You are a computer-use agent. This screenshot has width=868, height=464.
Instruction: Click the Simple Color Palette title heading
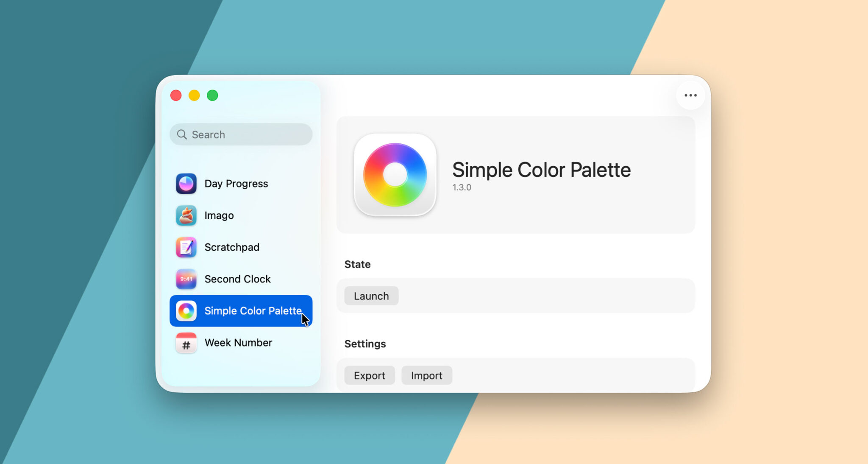point(541,170)
